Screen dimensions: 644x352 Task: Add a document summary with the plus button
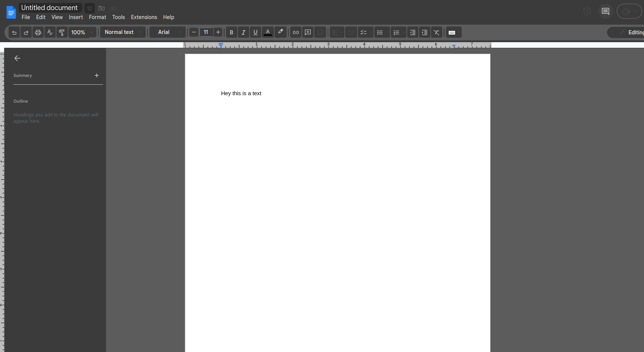pos(97,75)
